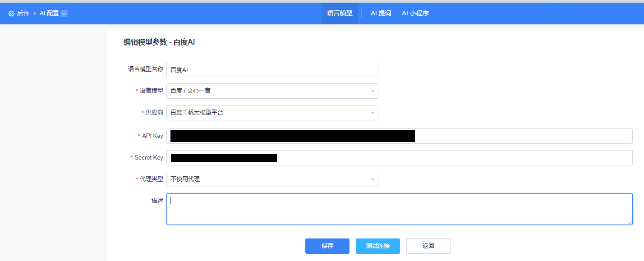The height and width of the screenshot is (261, 644).
Task: Click the 语言模型名称 field label
Action: pos(146,69)
